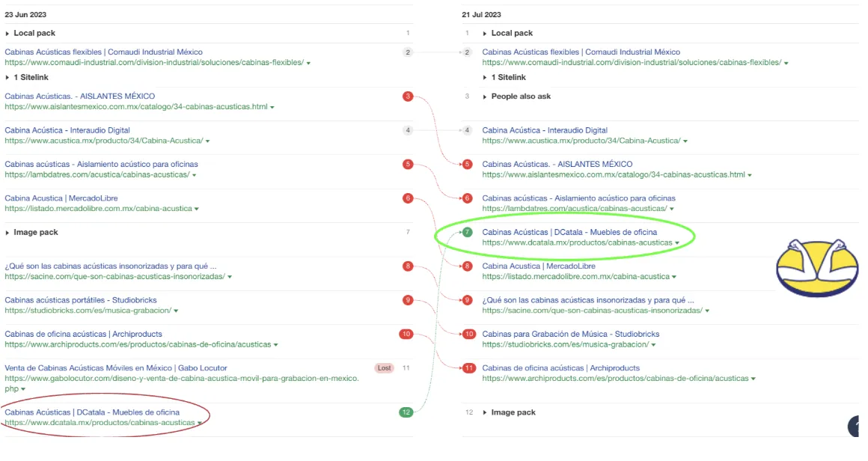Open URL dropdown for studiobricks.com, 23 Jun
The height and width of the screenshot is (461, 868).
[176, 311]
